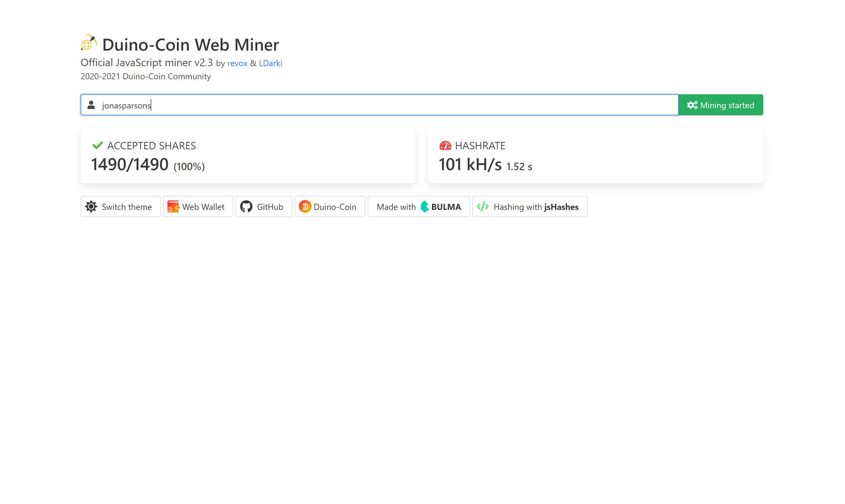The height and width of the screenshot is (504, 845).
Task: Click the green BULMA logo icon
Action: 425,207
